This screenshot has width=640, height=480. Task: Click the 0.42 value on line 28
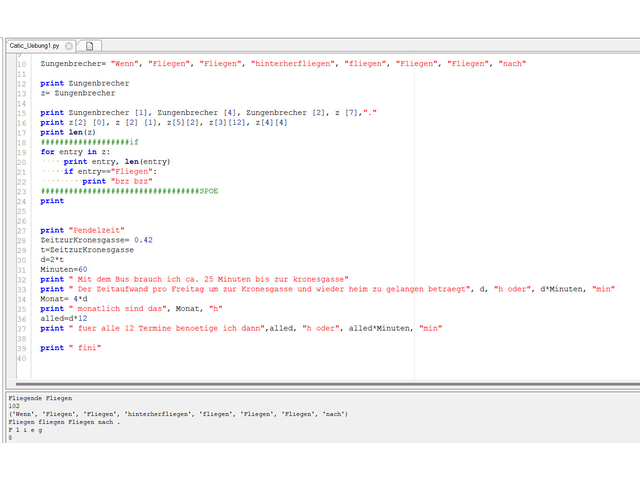[143, 240]
